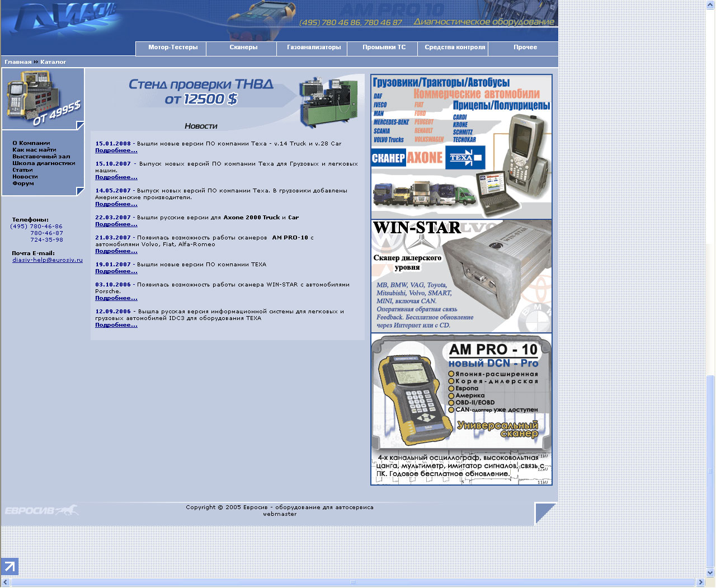Click the Axone 2000 Truck bold text
Image resolution: width=716 pixels, height=588 pixels.
click(x=252, y=218)
